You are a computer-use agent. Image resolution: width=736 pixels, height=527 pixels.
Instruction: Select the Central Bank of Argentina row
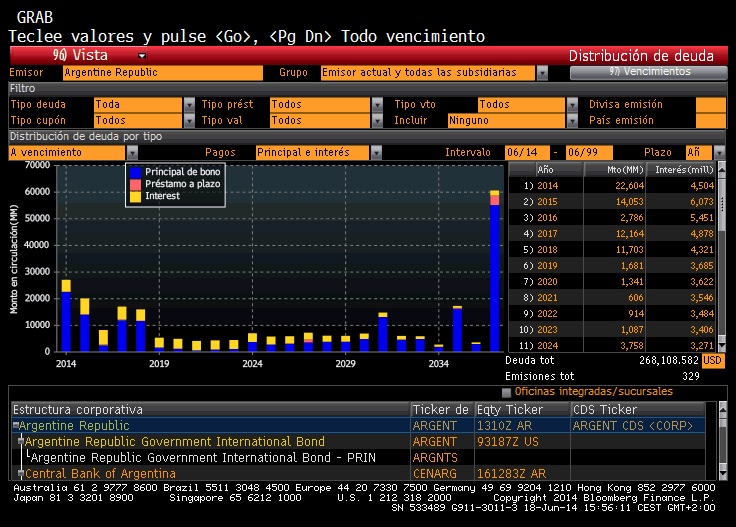[x=359, y=474]
